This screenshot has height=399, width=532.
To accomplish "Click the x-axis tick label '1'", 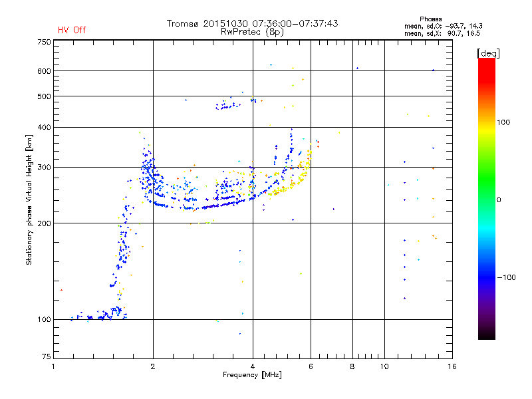I will pos(53,366).
